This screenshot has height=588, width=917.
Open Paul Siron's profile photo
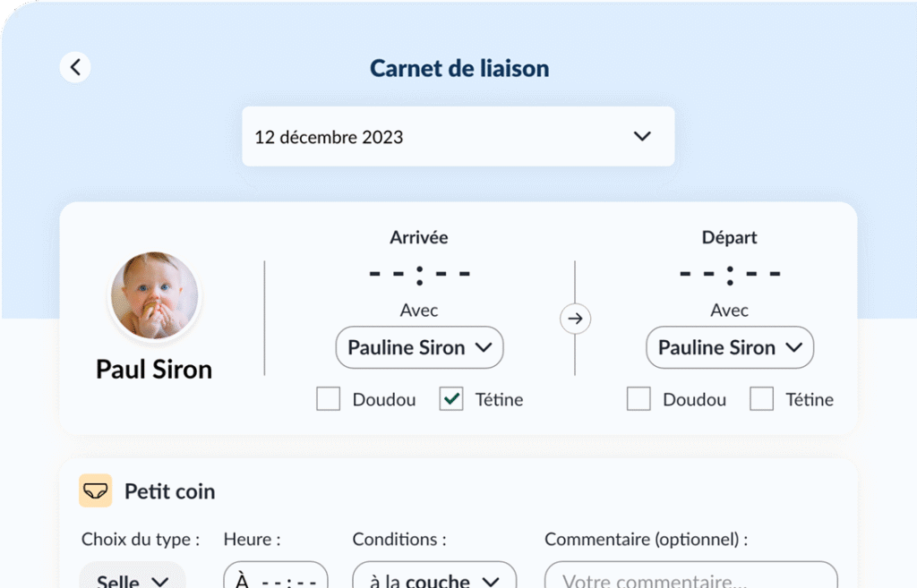(155, 295)
